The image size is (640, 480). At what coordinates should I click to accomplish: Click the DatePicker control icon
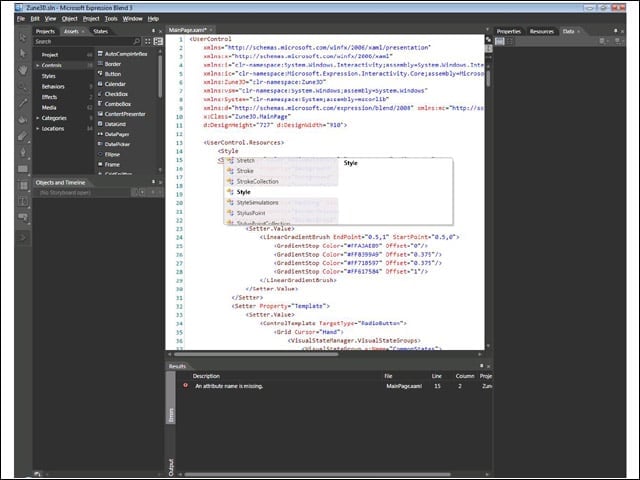click(100, 144)
